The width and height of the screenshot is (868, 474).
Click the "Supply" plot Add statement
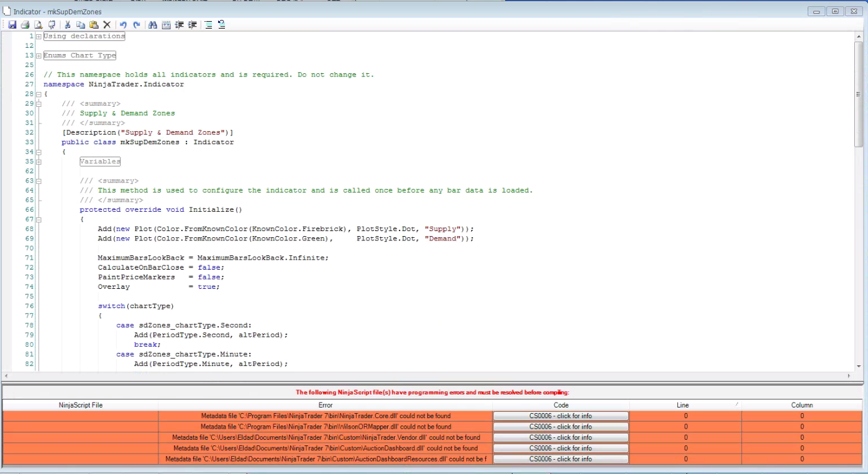[286, 229]
